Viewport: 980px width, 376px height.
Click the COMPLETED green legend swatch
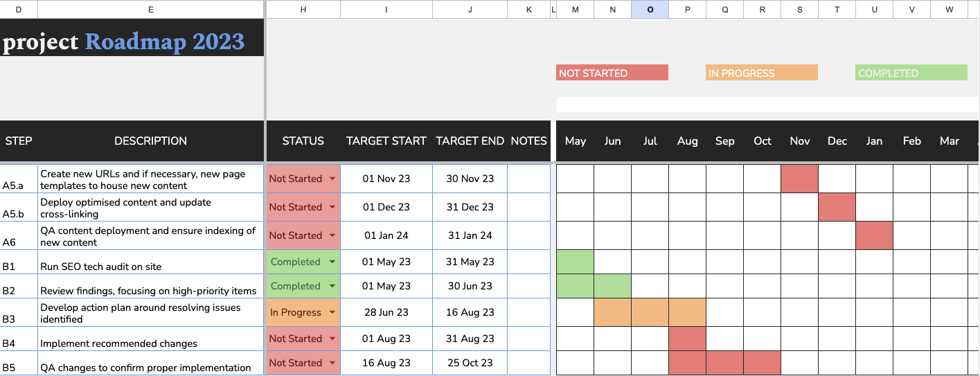tap(911, 73)
